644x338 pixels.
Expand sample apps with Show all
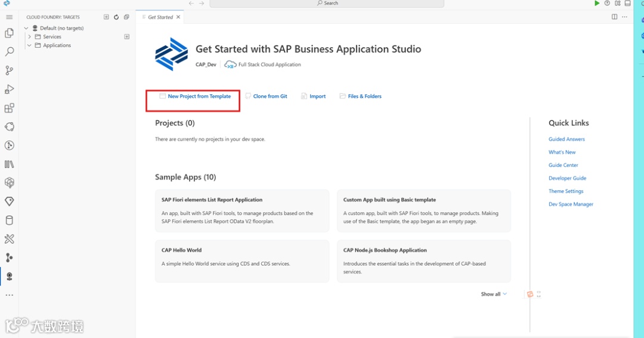[x=494, y=294]
